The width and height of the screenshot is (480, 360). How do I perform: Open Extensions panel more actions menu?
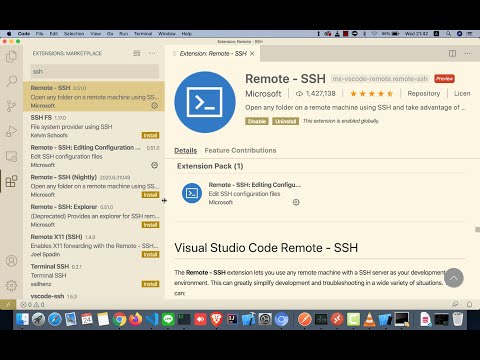[152, 53]
